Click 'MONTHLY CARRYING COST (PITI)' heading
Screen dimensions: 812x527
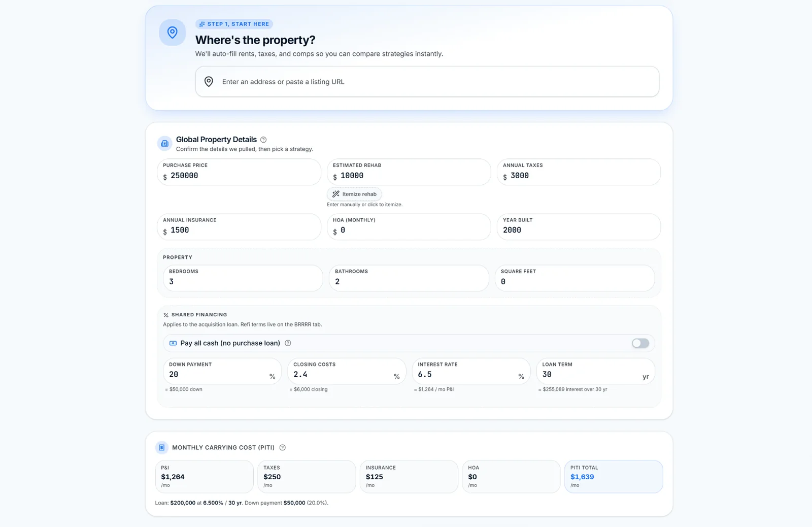[x=223, y=447]
